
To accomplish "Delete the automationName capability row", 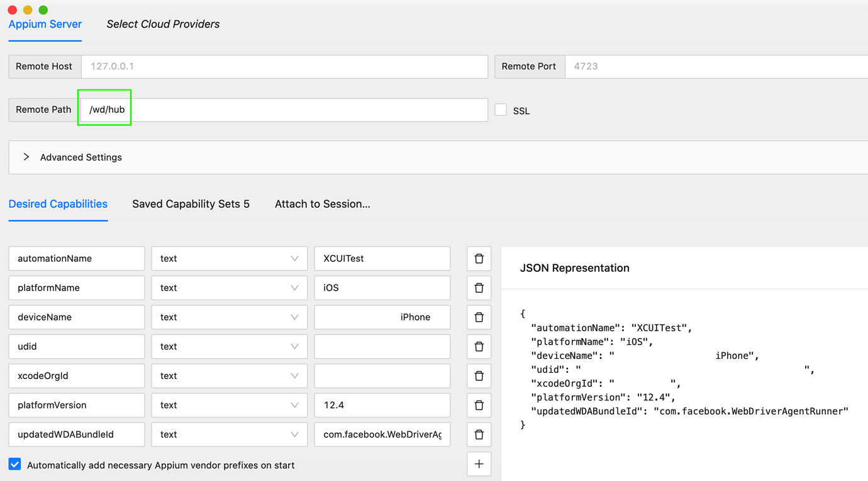I will click(x=479, y=258).
